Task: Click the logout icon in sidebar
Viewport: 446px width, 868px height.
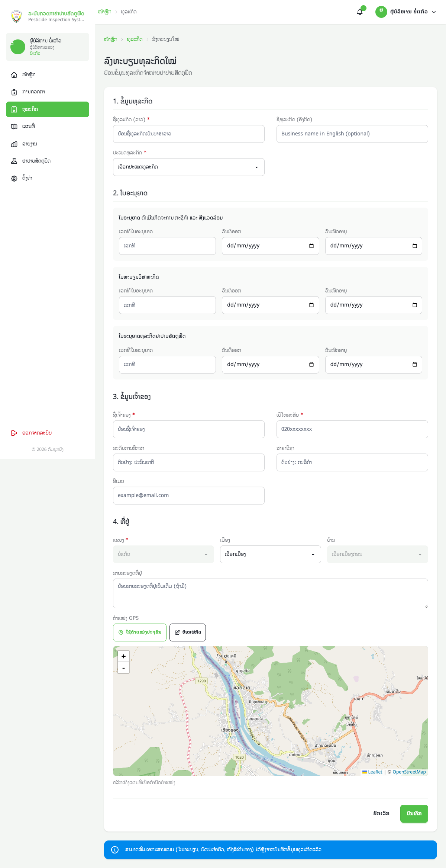Action: coord(14,433)
